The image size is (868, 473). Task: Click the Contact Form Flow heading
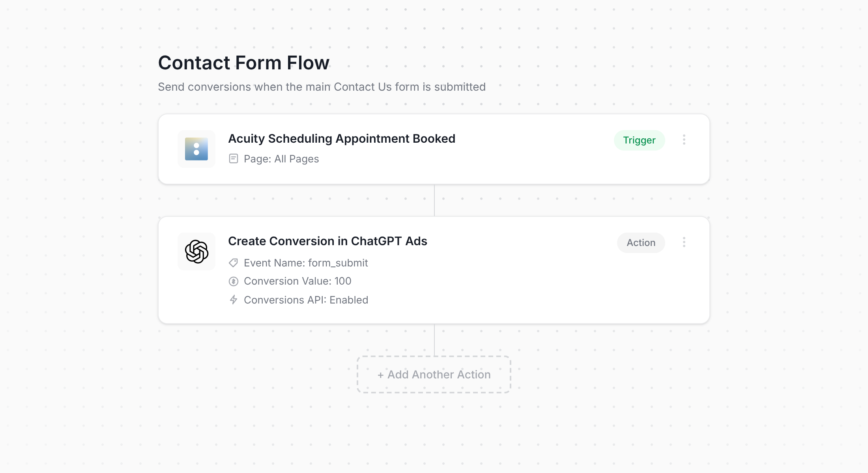point(244,63)
